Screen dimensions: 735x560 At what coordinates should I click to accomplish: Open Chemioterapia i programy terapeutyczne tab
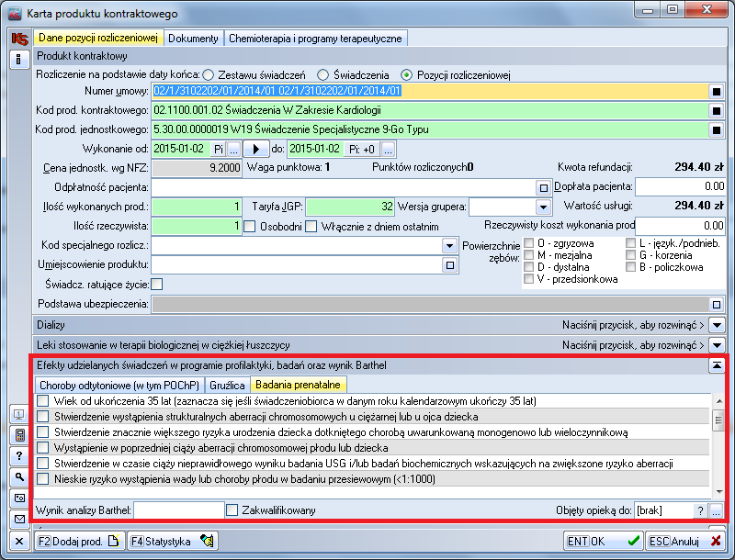[315, 39]
